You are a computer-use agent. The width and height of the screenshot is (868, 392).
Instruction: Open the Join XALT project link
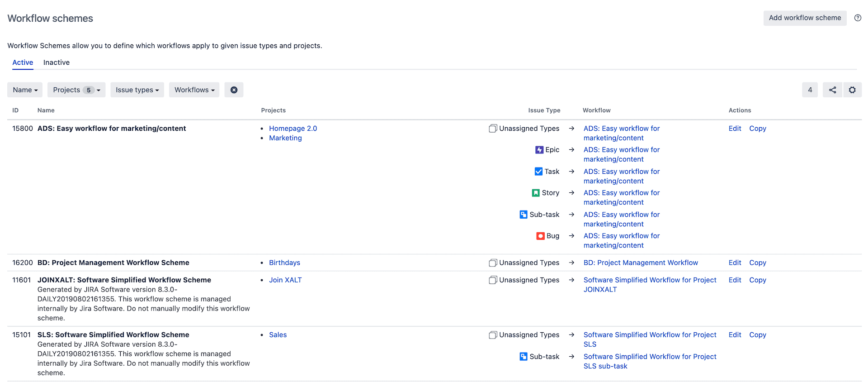(x=285, y=280)
